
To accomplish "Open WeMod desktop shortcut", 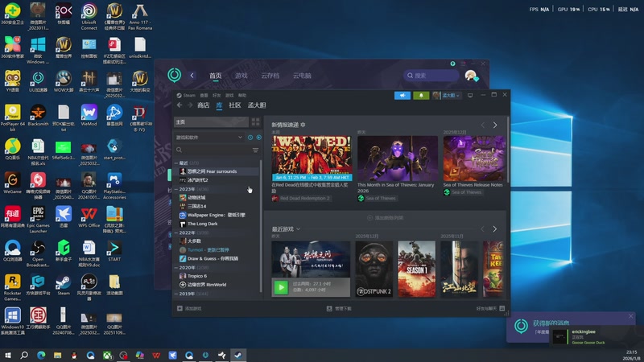I will pyautogui.click(x=89, y=115).
